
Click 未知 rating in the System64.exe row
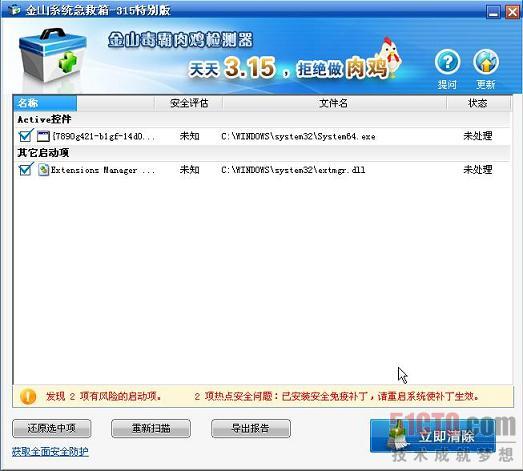pyautogui.click(x=189, y=136)
